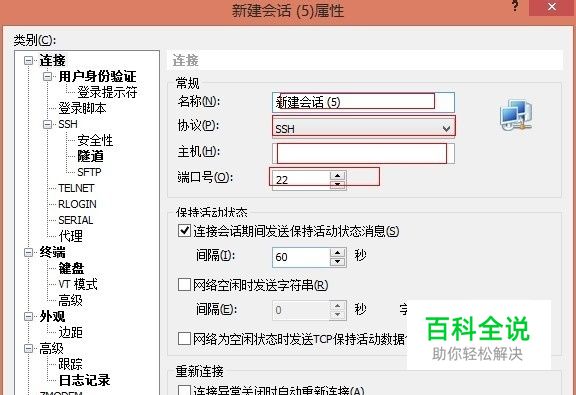Decrease the 间隔(I) 60 seconds value
The height and width of the screenshot is (395, 576).
(x=338, y=262)
